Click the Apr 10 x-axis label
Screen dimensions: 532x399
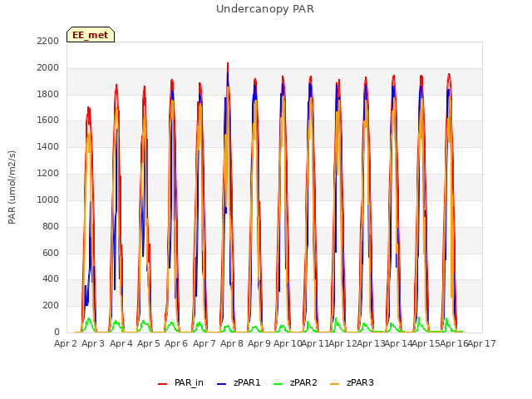click(x=288, y=343)
